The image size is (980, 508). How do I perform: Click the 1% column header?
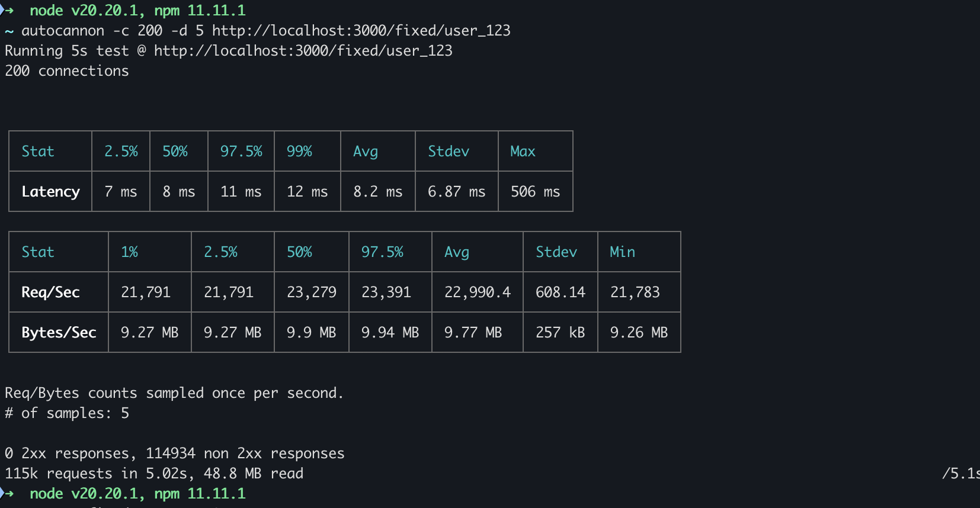pos(129,252)
